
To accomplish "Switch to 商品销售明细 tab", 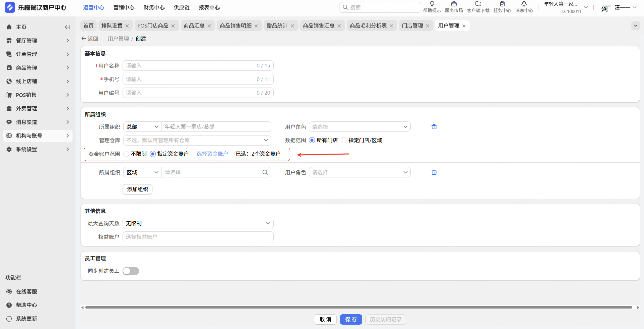I will pyautogui.click(x=236, y=26).
